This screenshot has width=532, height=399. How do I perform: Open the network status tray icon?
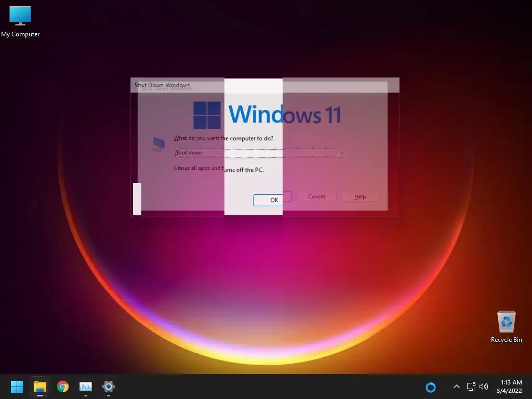471,387
